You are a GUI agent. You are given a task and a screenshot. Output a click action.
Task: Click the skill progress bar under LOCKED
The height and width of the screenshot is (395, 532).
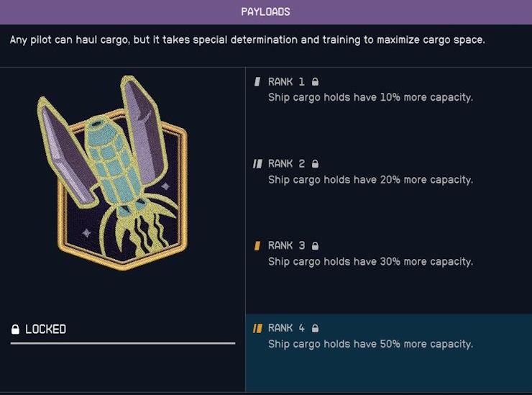click(x=123, y=343)
